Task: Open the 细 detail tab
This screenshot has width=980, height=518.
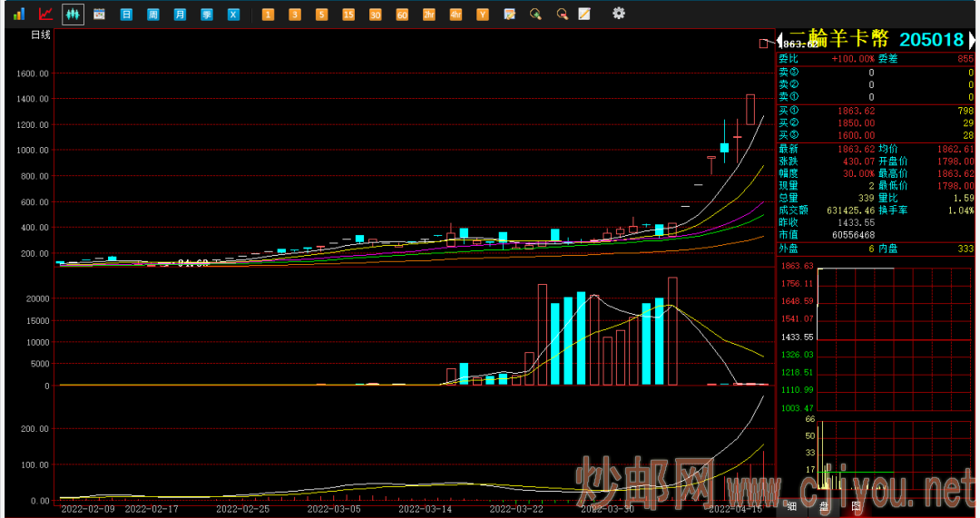Action: (x=791, y=506)
